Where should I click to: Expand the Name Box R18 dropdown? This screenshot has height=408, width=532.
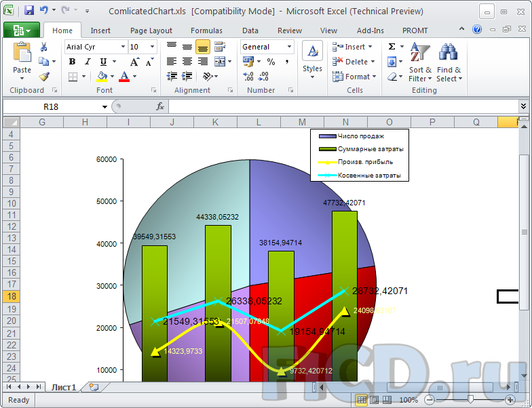click(104, 107)
